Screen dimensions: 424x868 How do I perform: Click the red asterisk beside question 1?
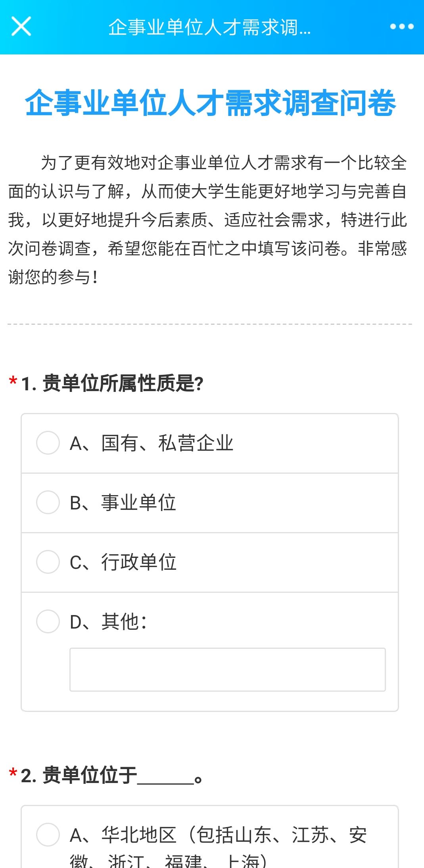[13, 382]
